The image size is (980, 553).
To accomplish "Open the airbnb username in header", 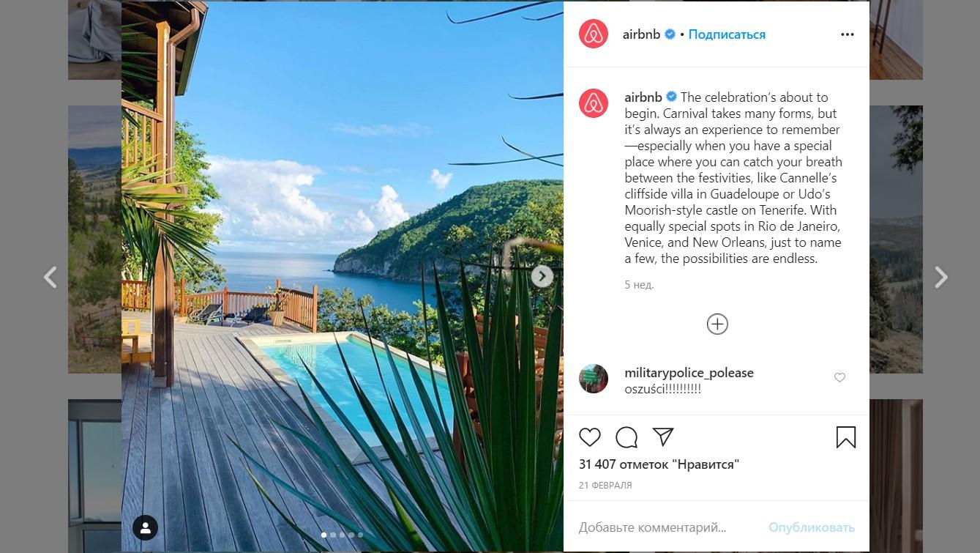I will [x=642, y=34].
